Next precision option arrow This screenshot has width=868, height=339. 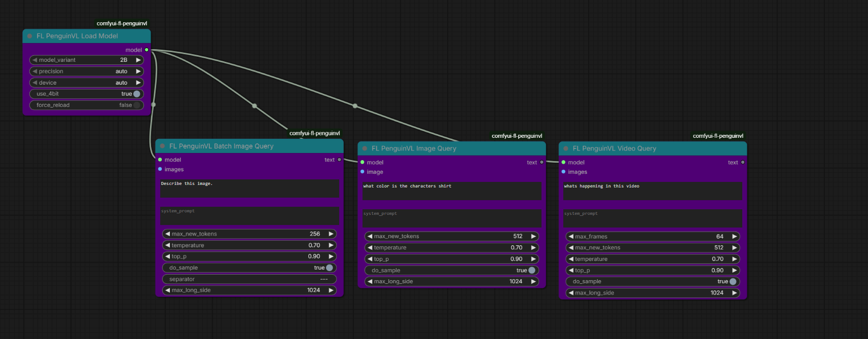(x=138, y=71)
